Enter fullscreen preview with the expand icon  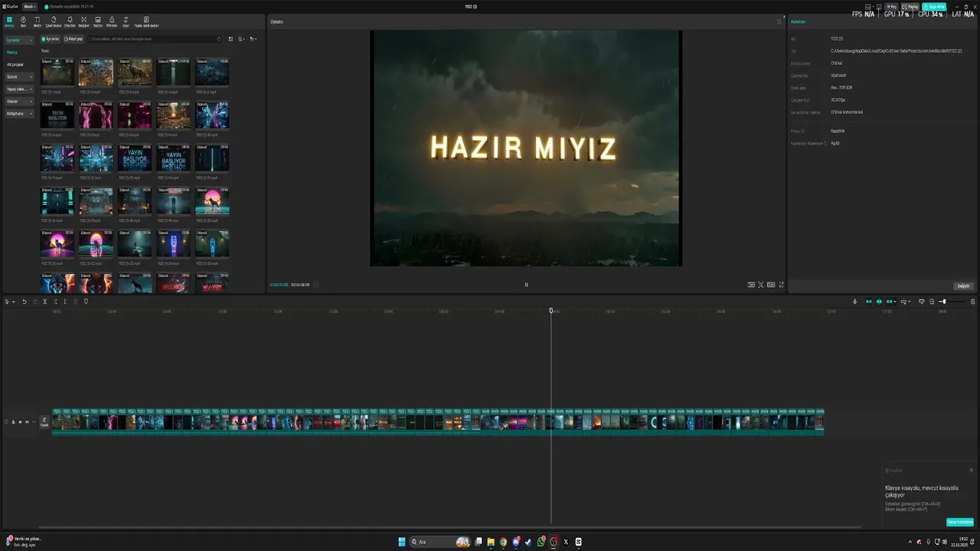tap(781, 285)
